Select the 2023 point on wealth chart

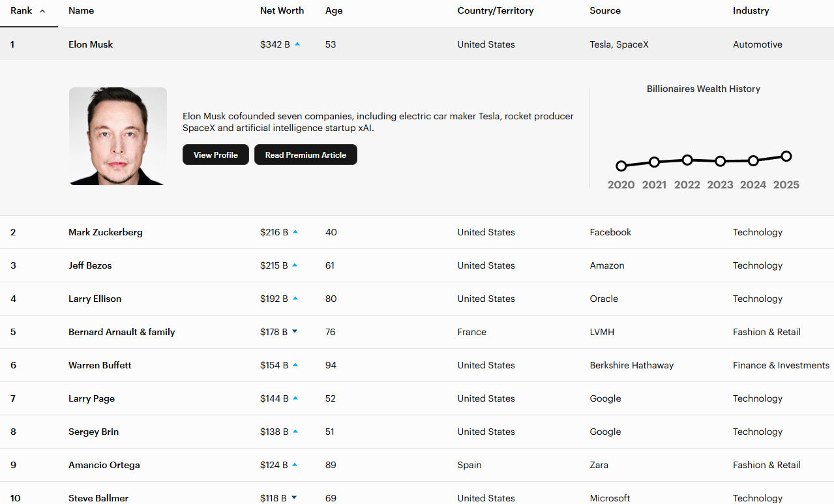720,161
